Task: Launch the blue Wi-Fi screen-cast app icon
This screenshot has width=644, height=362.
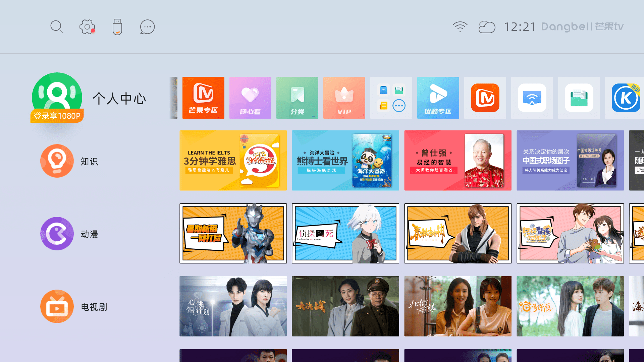Action: tap(532, 98)
